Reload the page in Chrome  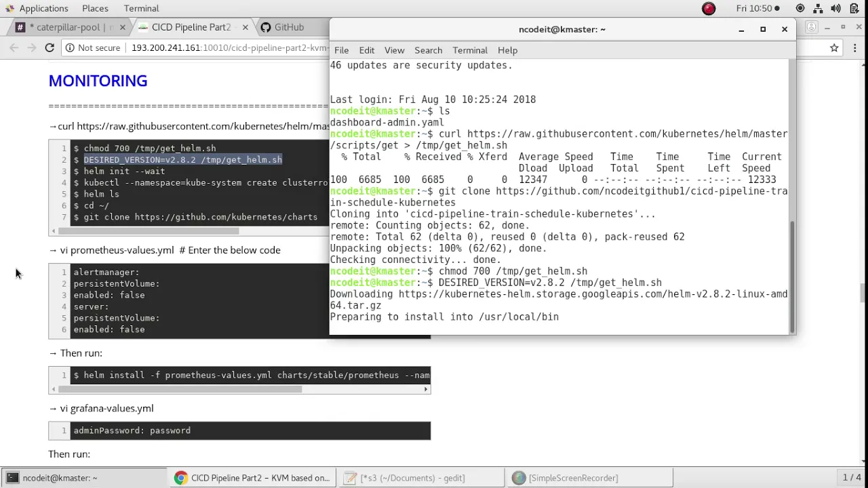[x=50, y=47]
